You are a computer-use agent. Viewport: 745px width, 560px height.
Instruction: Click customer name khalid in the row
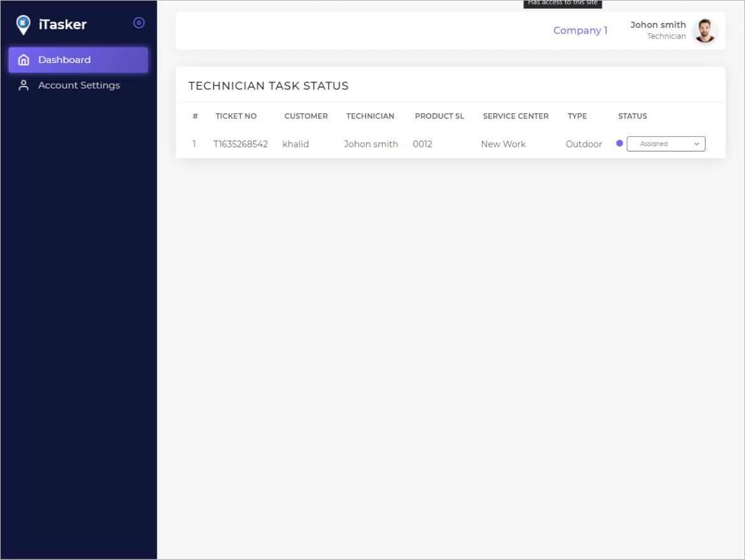click(x=295, y=144)
